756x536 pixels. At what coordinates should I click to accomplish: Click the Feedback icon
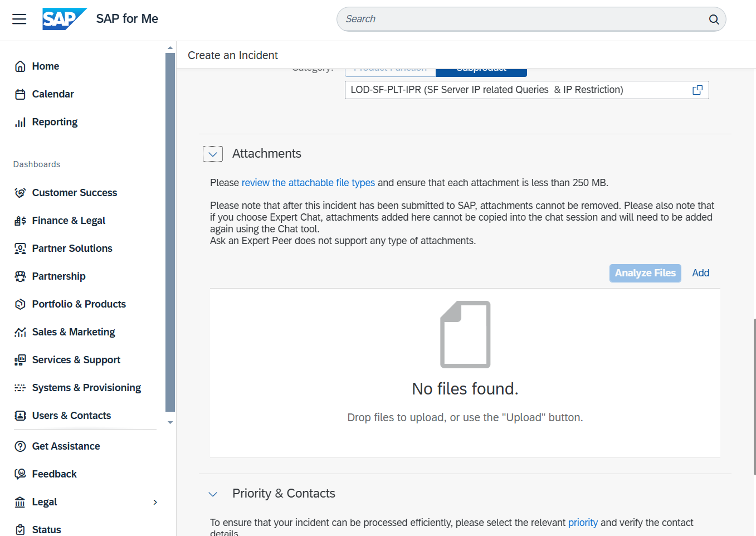tap(20, 474)
